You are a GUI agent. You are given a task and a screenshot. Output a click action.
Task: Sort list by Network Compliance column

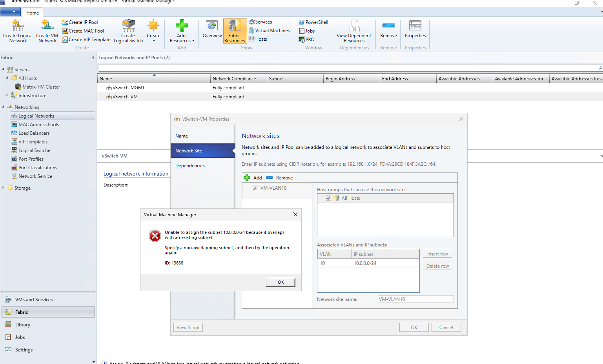pos(239,78)
